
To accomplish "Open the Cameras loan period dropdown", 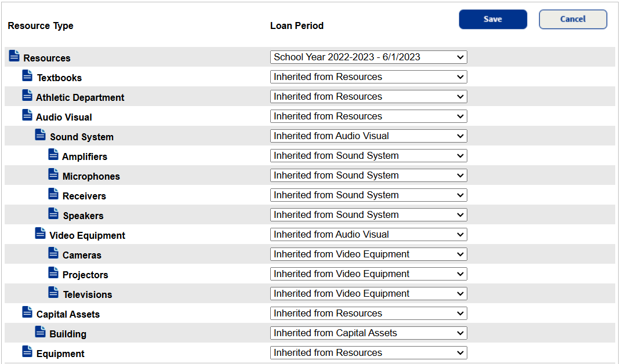I will tap(369, 254).
